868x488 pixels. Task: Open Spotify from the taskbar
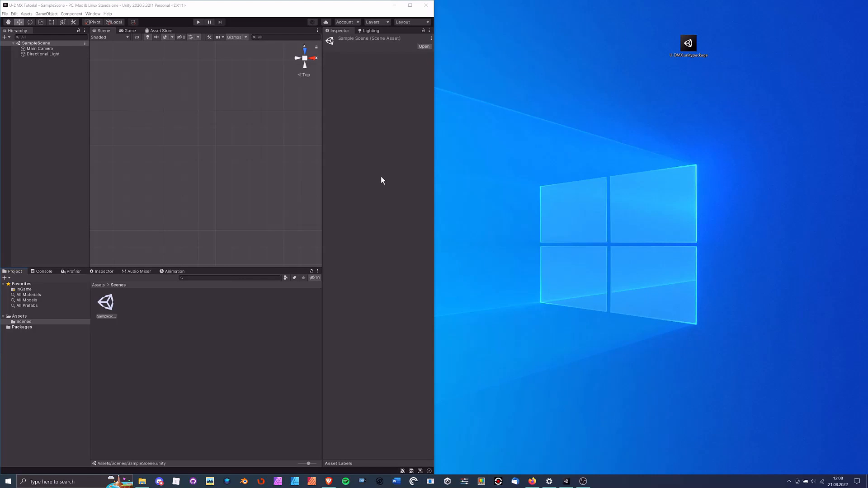pyautogui.click(x=346, y=481)
